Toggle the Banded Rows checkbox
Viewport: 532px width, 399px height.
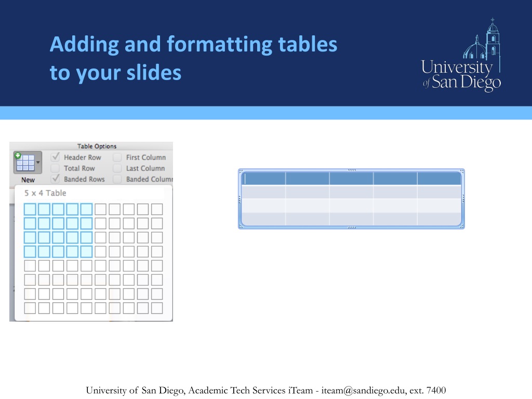55,179
